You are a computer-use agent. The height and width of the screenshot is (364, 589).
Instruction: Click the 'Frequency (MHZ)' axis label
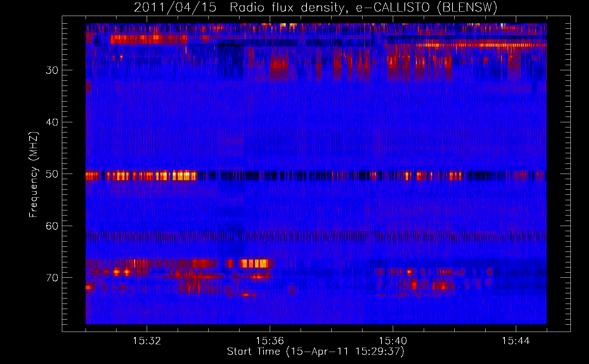(x=33, y=175)
